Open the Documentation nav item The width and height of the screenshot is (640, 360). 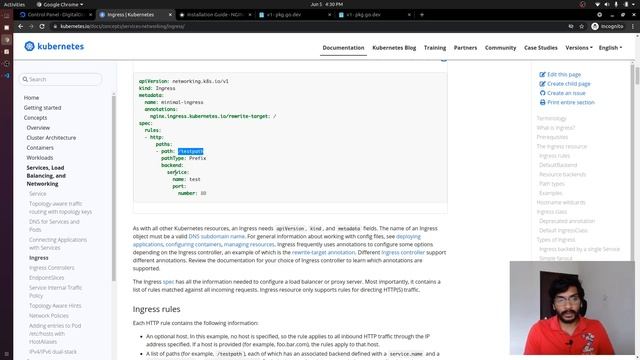[343, 48]
